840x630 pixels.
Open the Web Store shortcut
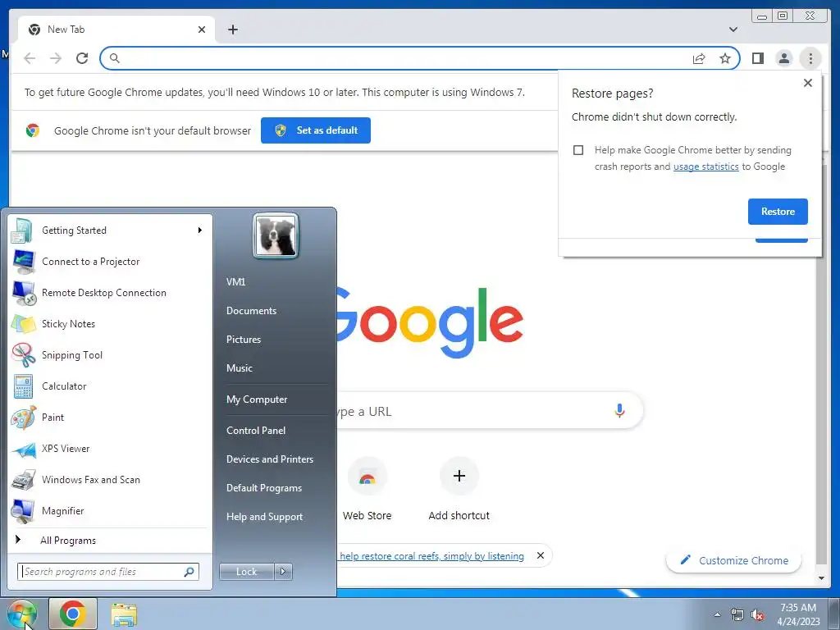pyautogui.click(x=367, y=489)
